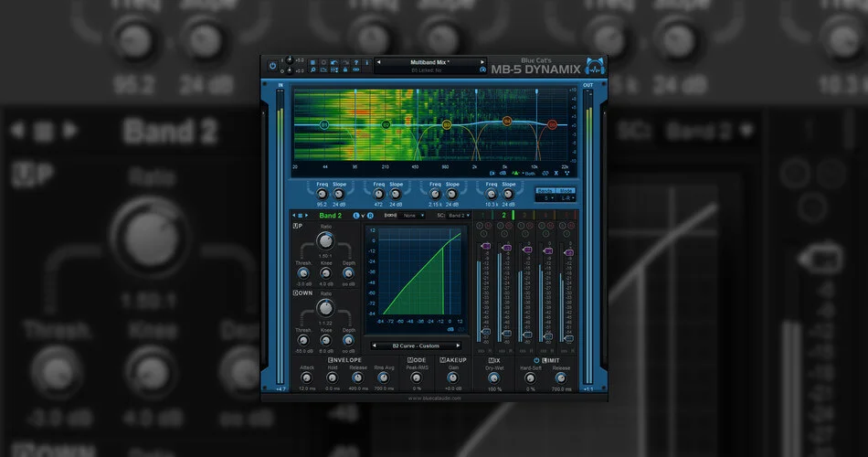The image size is (868, 457).
Task: Click the padlock lock icon in toolbar
Action: coord(345,69)
